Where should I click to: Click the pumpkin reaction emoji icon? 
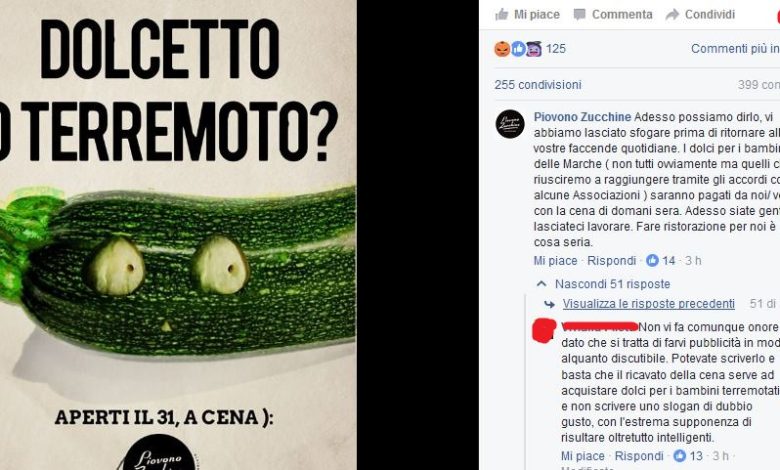click(502, 49)
